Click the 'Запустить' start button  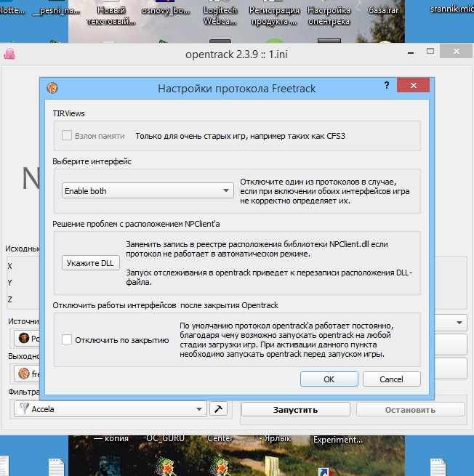click(295, 410)
